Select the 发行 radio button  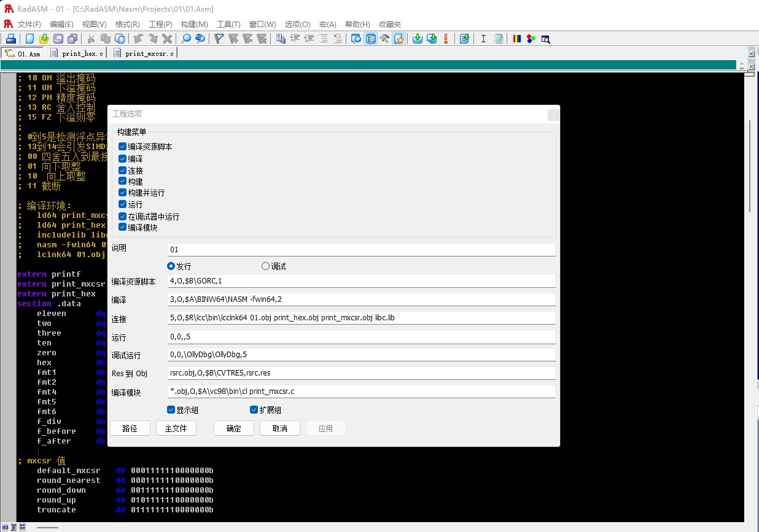click(x=171, y=266)
